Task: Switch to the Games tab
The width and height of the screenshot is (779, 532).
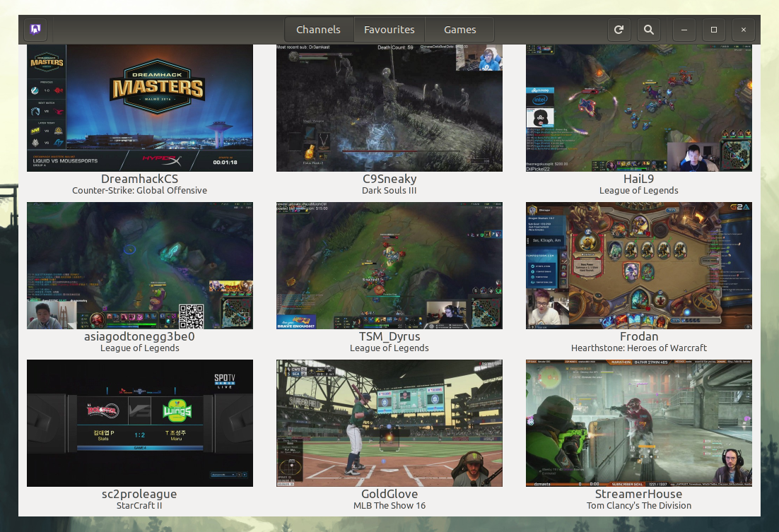Action: pos(459,30)
